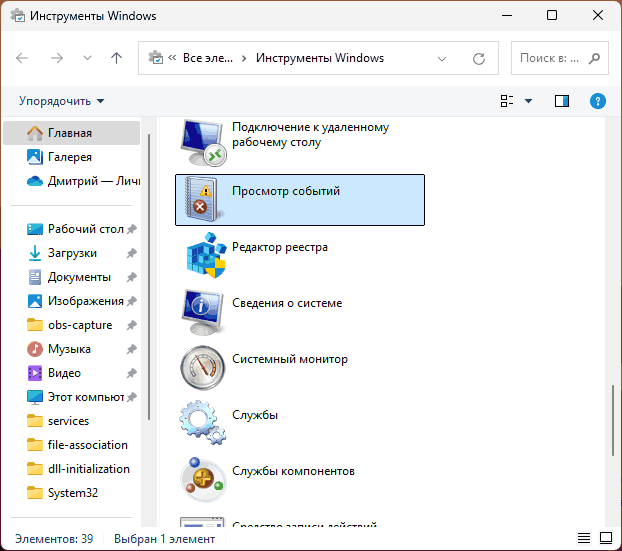Open the file-association folder
This screenshot has height=551, width=622.
tap(71, 445)
